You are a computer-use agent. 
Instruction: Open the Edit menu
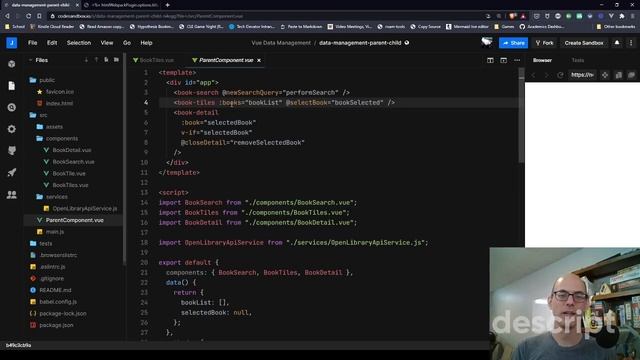pos(52,42)
